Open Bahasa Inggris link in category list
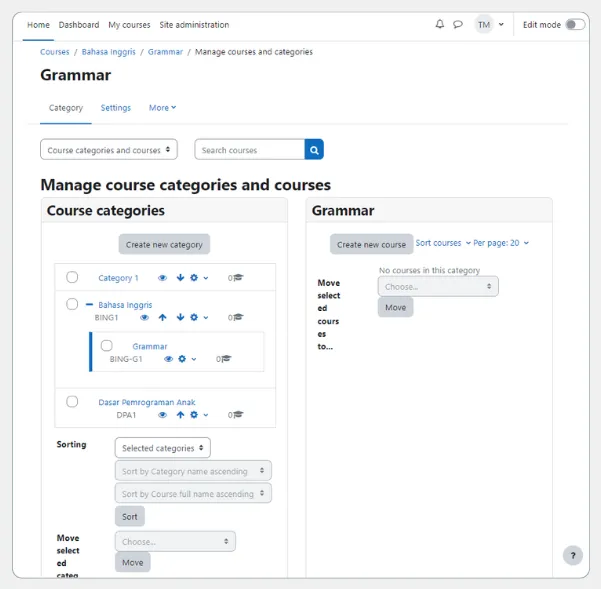The width and height of the screenshot is (601, 589). (x=125, y=305)
